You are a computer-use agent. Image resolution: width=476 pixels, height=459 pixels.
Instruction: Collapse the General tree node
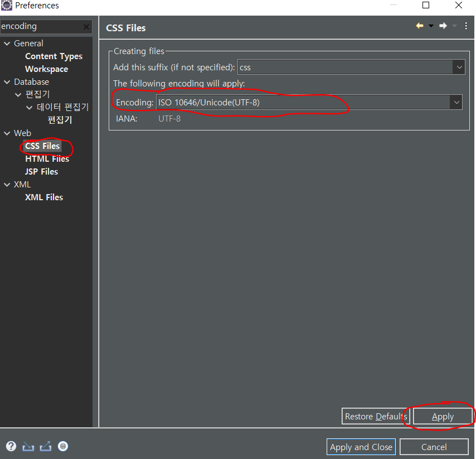(7, 44)
